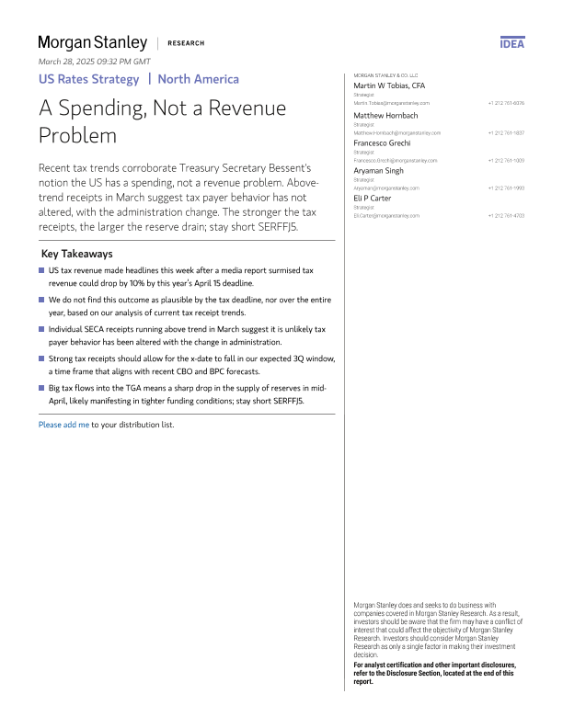
Task: Open Francesco Grechi's email link
Action: (389, 160)
